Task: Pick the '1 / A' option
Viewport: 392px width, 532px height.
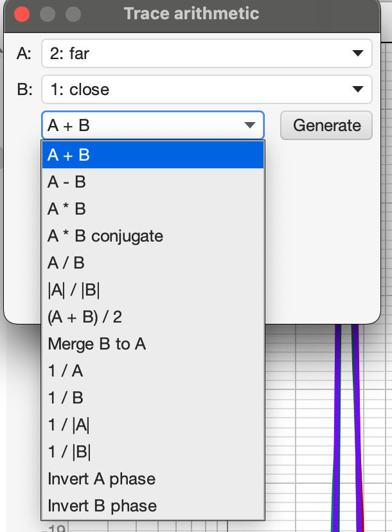Action: (153, 371)
